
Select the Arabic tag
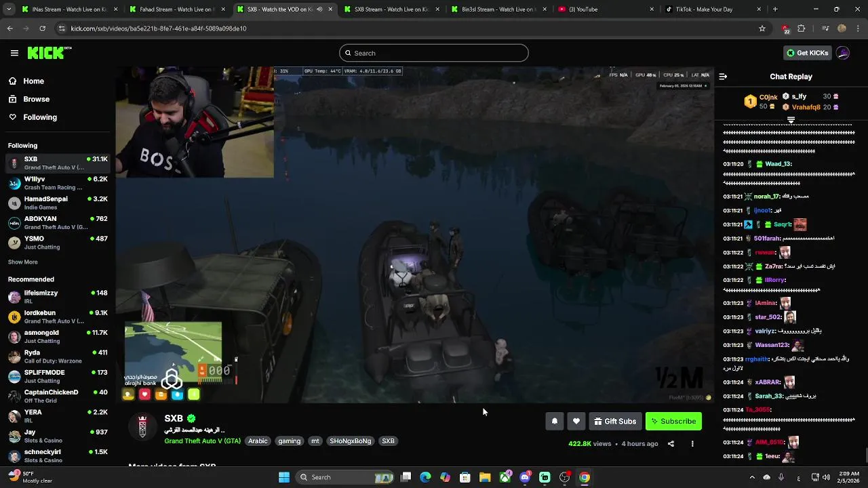click(258, 441)
